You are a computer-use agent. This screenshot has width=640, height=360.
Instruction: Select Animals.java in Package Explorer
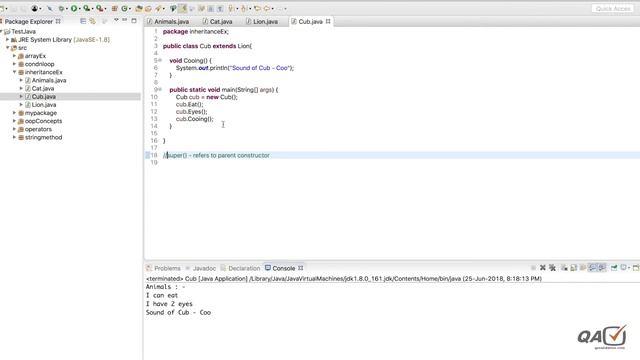49,80
